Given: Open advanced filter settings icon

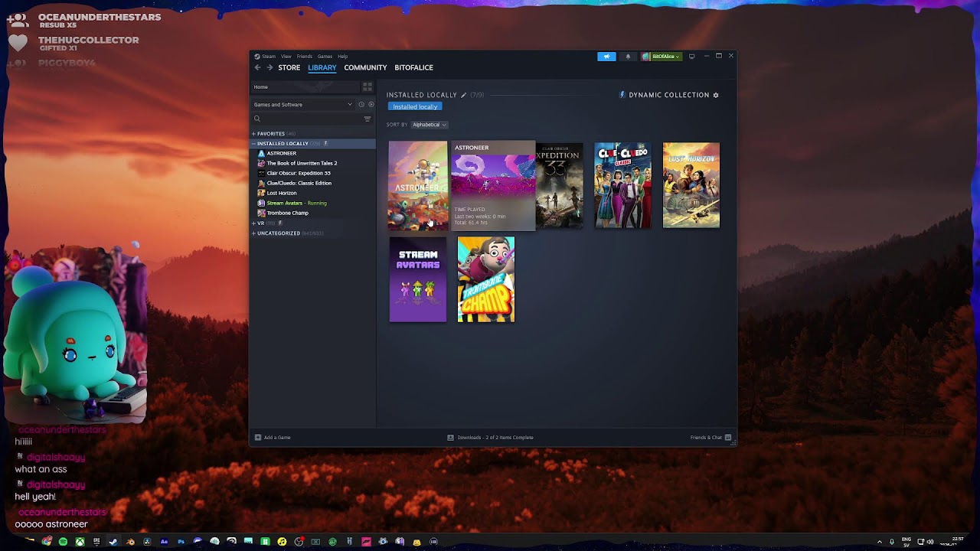Looking at the screenshot, I should pos(367,119).
